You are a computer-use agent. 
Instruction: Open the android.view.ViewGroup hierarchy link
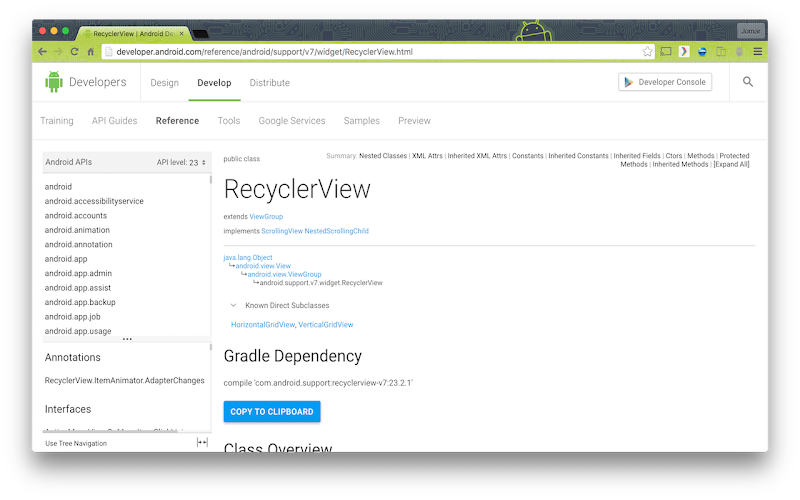tap(285, 274)
